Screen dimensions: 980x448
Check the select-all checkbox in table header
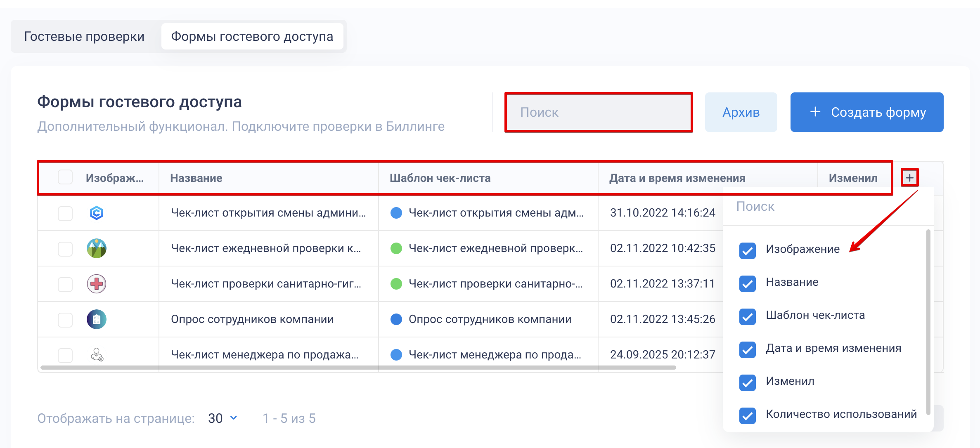pyautogui.click(x=65, y=177)
